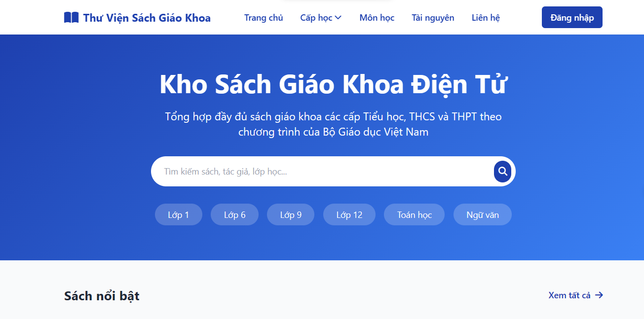Open the Môn học menu item
The height and width of the screenshot is (319, 644).
pos(377,18)
